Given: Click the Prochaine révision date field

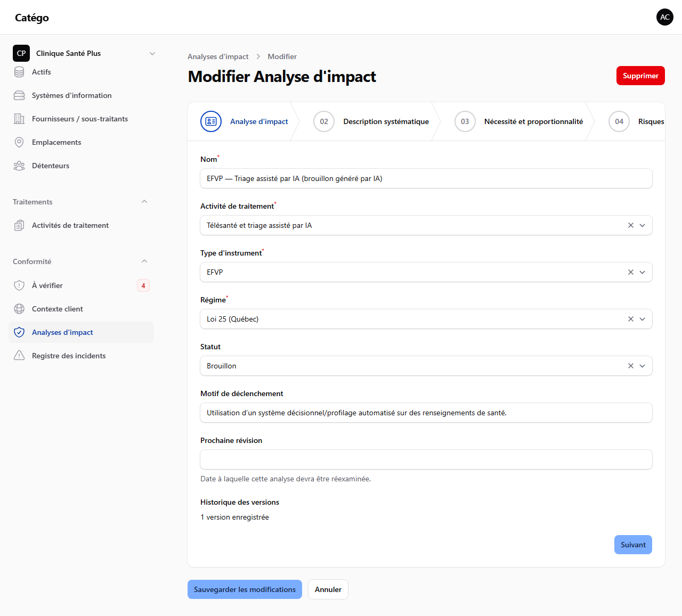Looking at the screenshot, I should (x=426, y=459).
